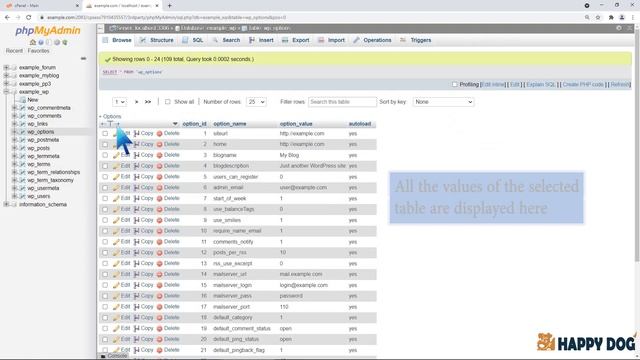This screenshot has height=360, width=640.
Task: Expand the information_schema database node
Action: pyautogui.click(x=6, y=204)
